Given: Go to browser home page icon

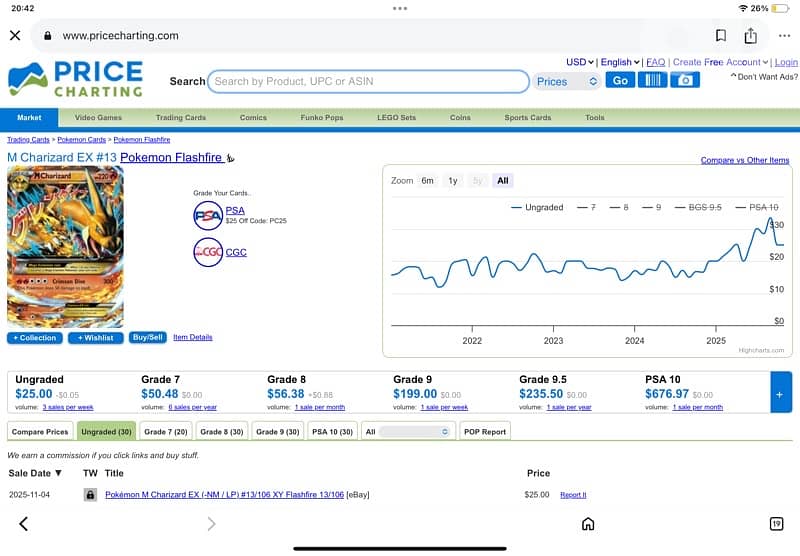Looking at the screenshot, I should click(588, 523).
